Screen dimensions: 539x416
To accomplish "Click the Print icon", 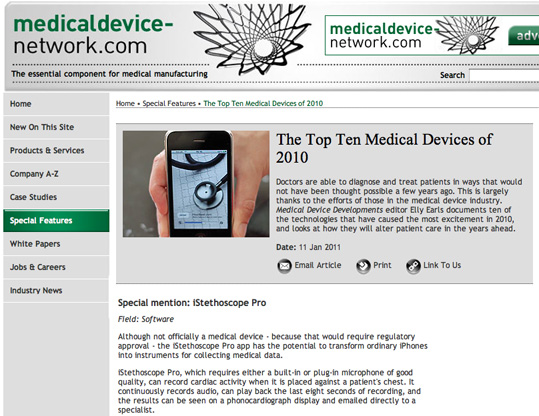I will [363, 266].
